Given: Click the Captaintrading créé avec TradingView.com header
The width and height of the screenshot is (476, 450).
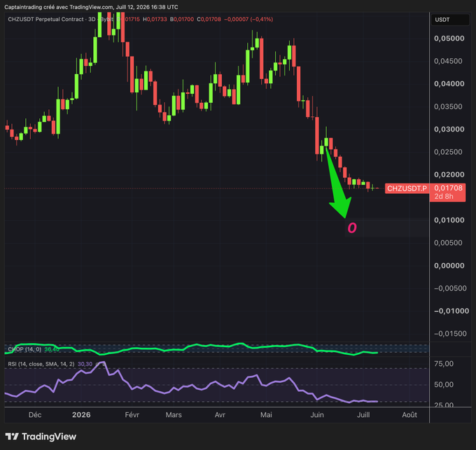Looking at the screenshot, I should coord(59,7).
